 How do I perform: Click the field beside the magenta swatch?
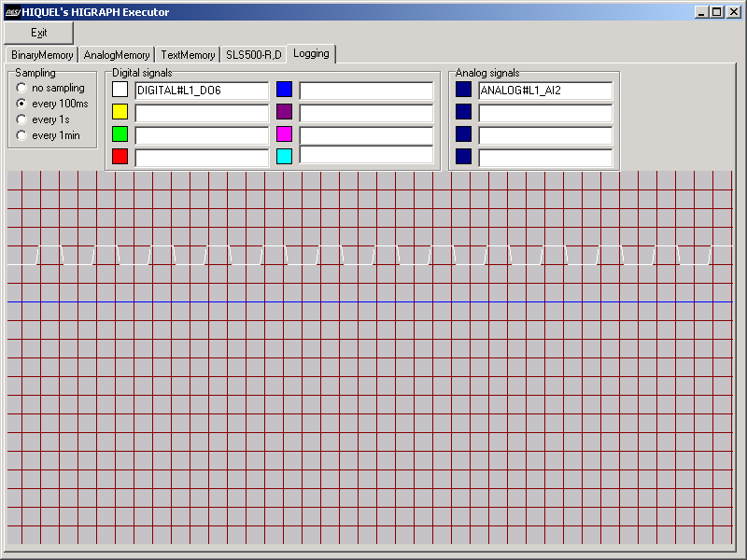(x=366, y=135)
